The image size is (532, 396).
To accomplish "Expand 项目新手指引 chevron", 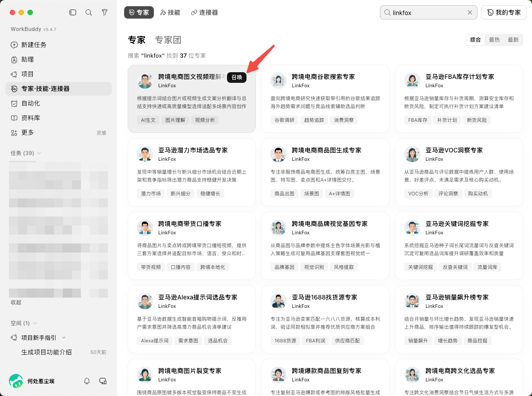I will pyautogui.click(x=64, y=338).
